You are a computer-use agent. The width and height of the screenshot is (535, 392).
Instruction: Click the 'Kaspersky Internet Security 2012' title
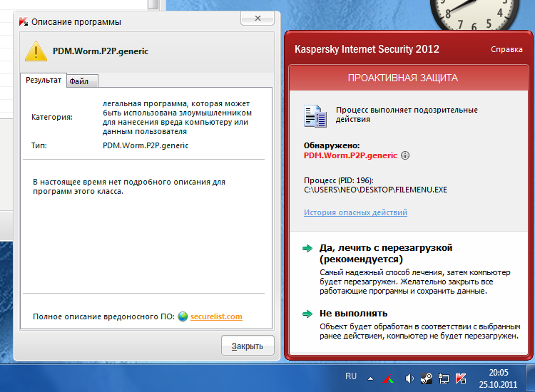(x=367, y=49)
